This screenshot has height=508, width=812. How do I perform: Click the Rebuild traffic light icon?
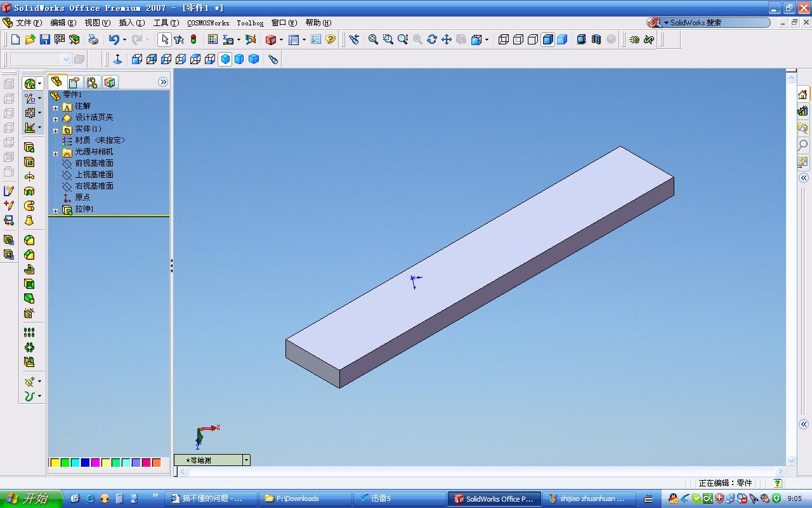coord(193,39)
